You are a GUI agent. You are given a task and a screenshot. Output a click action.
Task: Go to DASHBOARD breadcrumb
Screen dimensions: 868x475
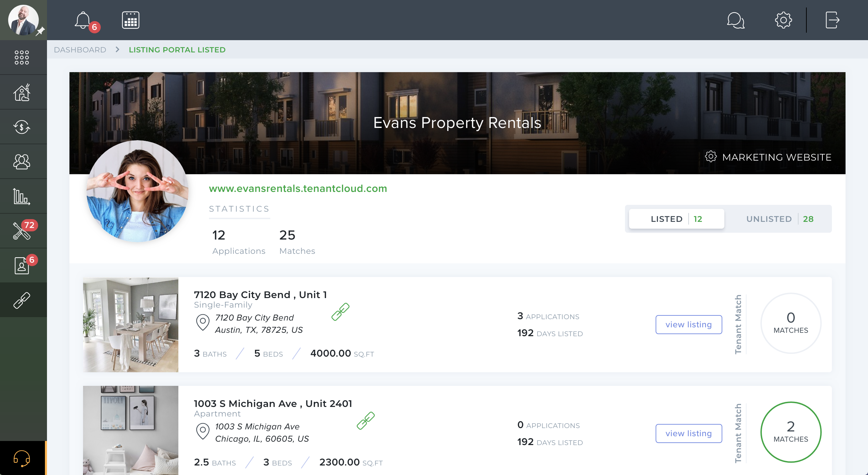[x=80, y=50]
